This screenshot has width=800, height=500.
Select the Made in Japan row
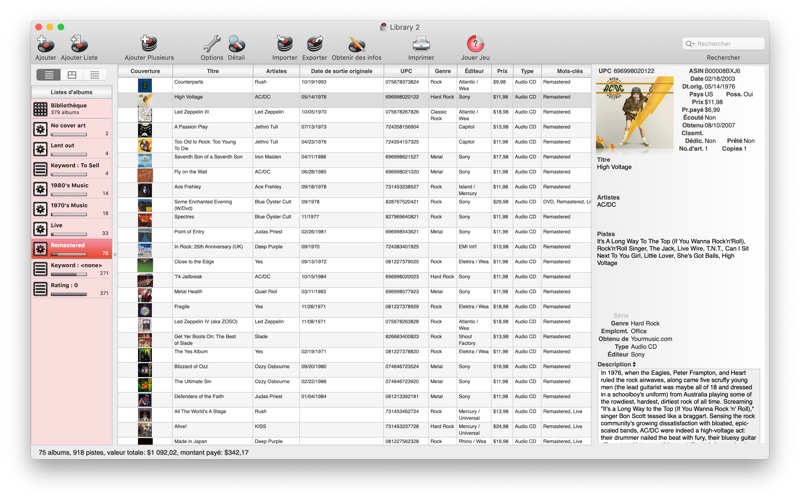pyautogui.click(x=355, y=441)
